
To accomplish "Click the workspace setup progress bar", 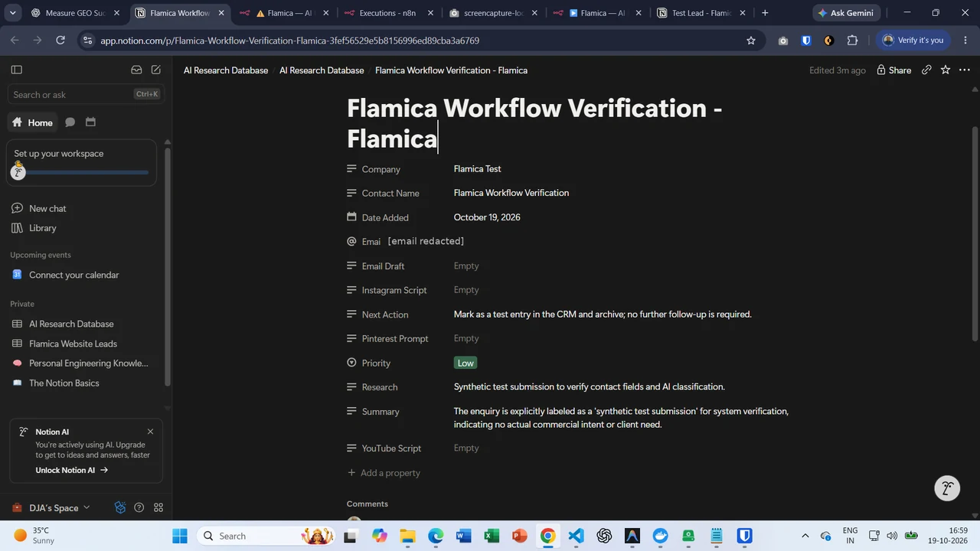I will tap(81, 172).
